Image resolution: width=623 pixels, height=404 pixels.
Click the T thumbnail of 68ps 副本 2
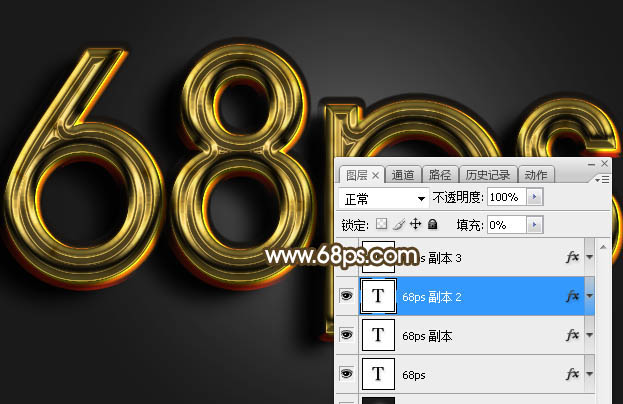(378, 296)
